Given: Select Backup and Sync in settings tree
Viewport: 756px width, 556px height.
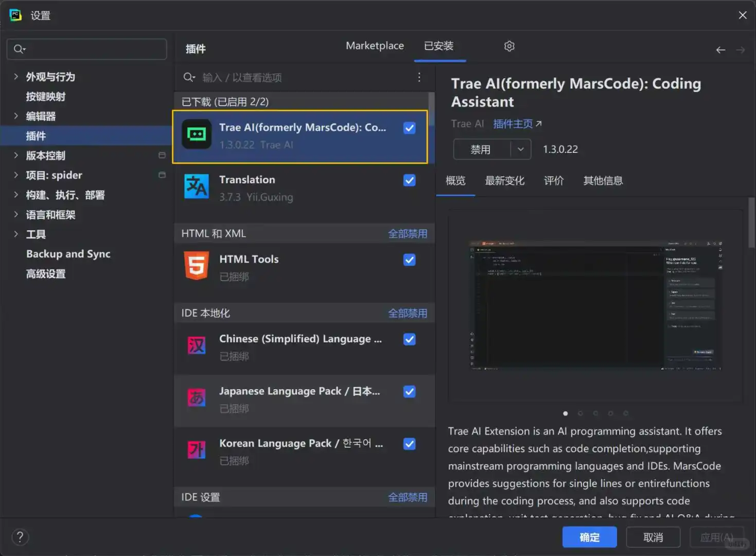Looking at the screenshot, I should click(x=68, y=254).
